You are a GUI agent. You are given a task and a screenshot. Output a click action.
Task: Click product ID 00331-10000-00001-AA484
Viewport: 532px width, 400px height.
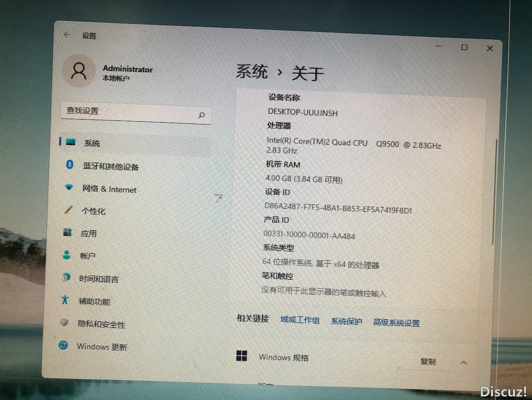(x=309, y=235)
